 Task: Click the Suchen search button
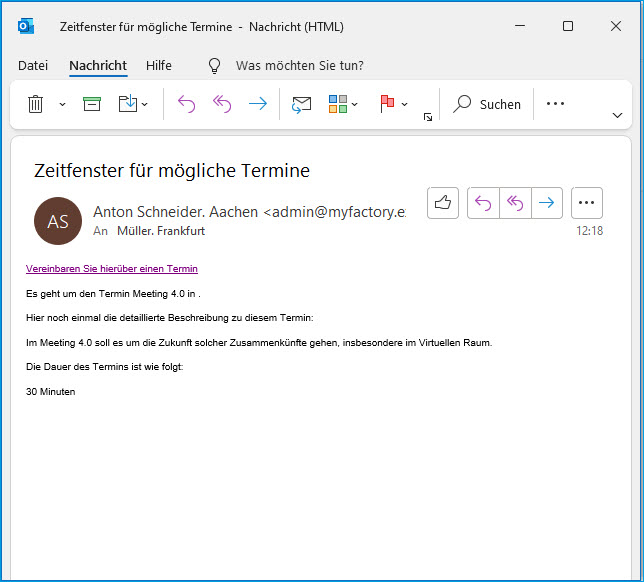click(x=488, y=104)
